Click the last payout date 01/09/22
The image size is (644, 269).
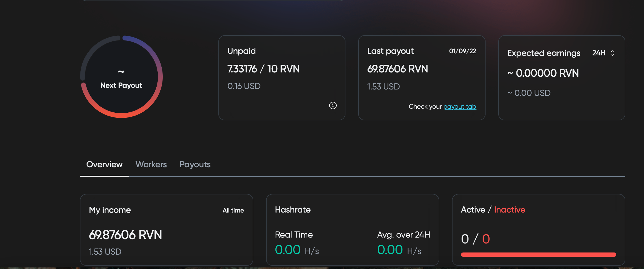463,51
